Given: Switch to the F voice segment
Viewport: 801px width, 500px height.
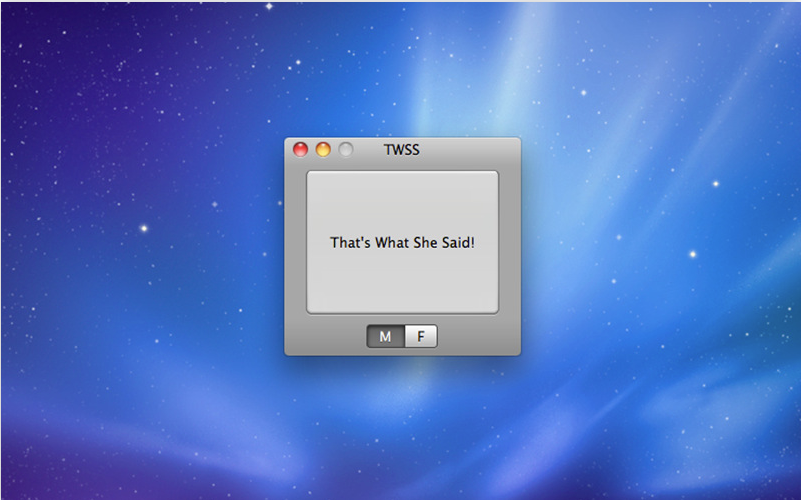Looking at the screenshot, I should click(421, 337).
